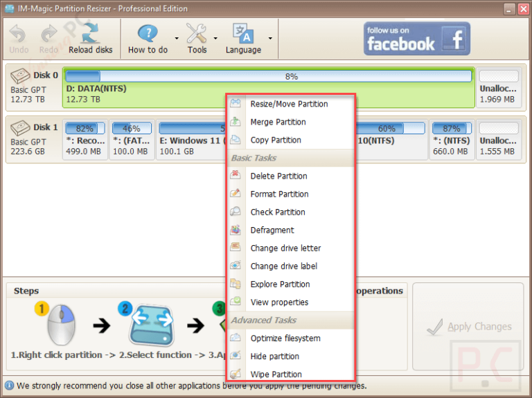Choose Check Partition in menu
Screen dimensions: 532x398
click(291, 212)
